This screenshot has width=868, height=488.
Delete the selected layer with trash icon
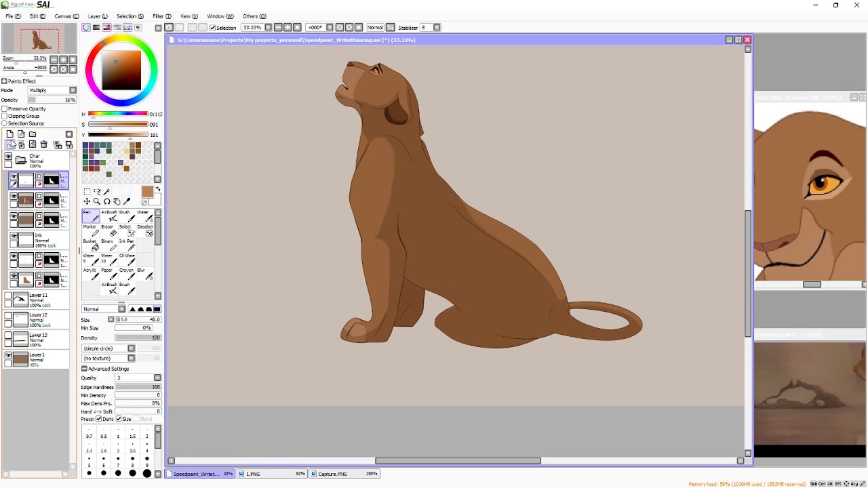[x=44, y=144]
